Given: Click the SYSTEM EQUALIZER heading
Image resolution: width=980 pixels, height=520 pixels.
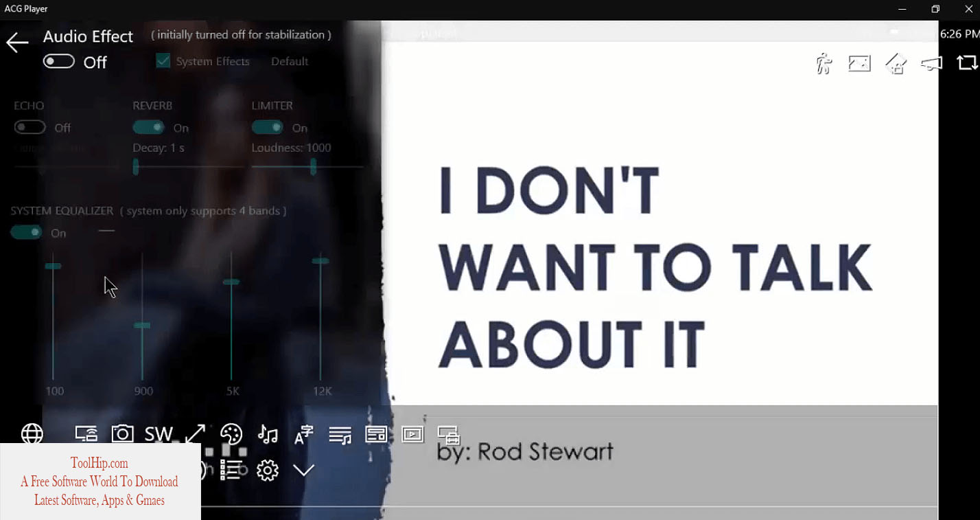Looking at the screenshot, I should click(x=62, y=211).
